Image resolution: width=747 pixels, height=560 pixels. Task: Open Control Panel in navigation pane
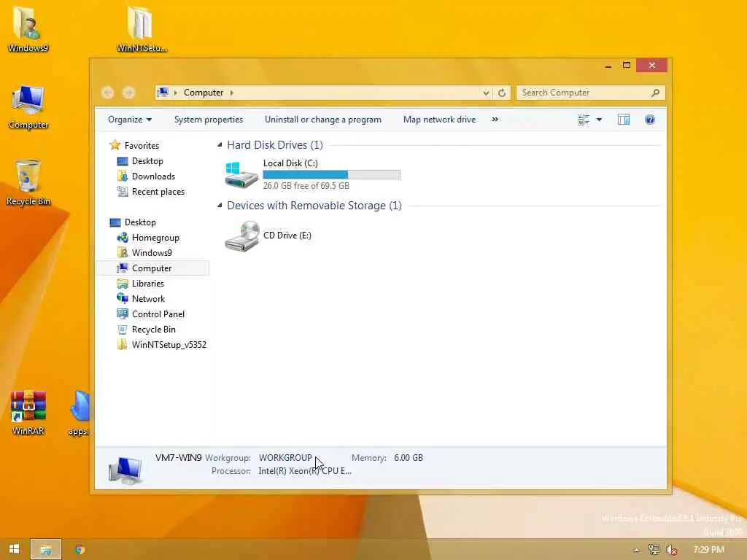click(x=158, y=314)
